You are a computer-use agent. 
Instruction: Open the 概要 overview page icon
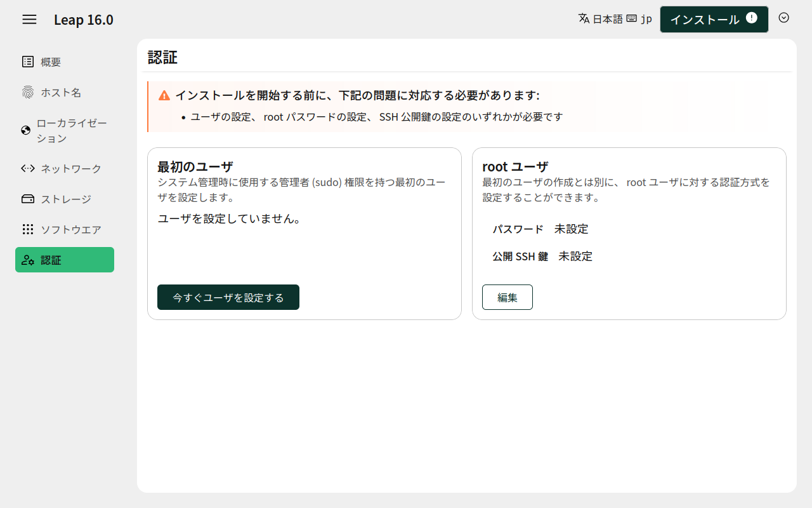click(x=28, y=62)
